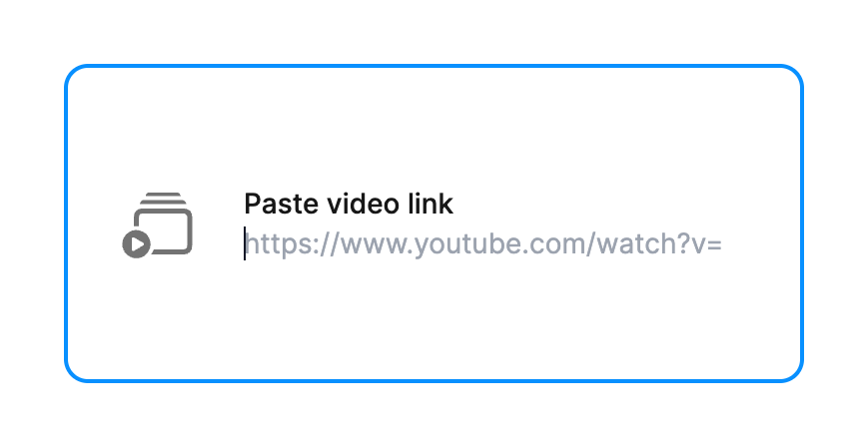Click the blank space above the 'Paste video link' title

(434, 128)
